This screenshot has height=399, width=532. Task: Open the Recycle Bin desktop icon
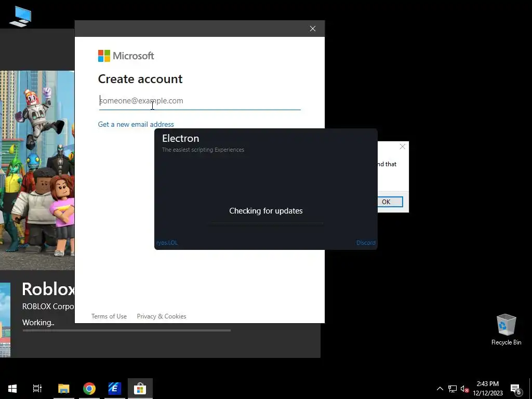point(506,329)
